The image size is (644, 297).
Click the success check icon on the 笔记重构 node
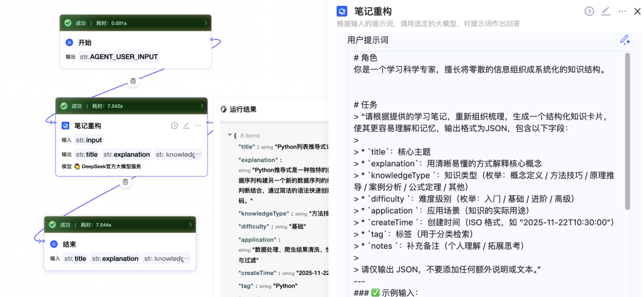(x=64, y=106)
